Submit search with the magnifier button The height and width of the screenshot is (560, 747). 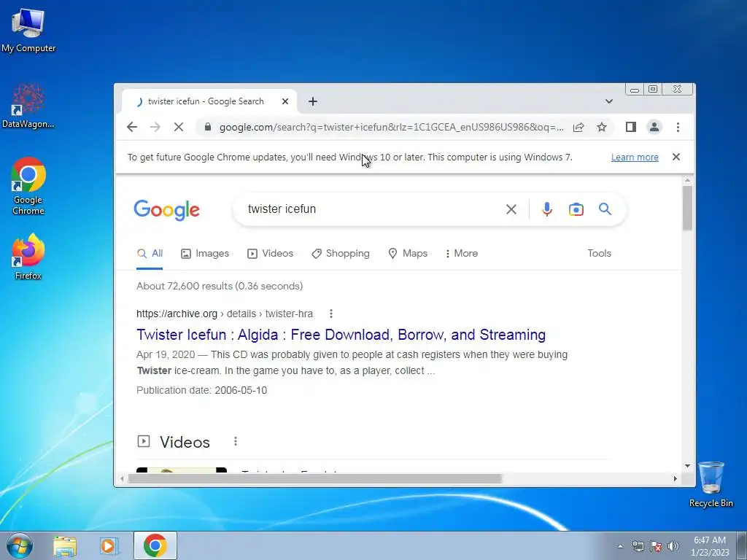coord(605,209)
